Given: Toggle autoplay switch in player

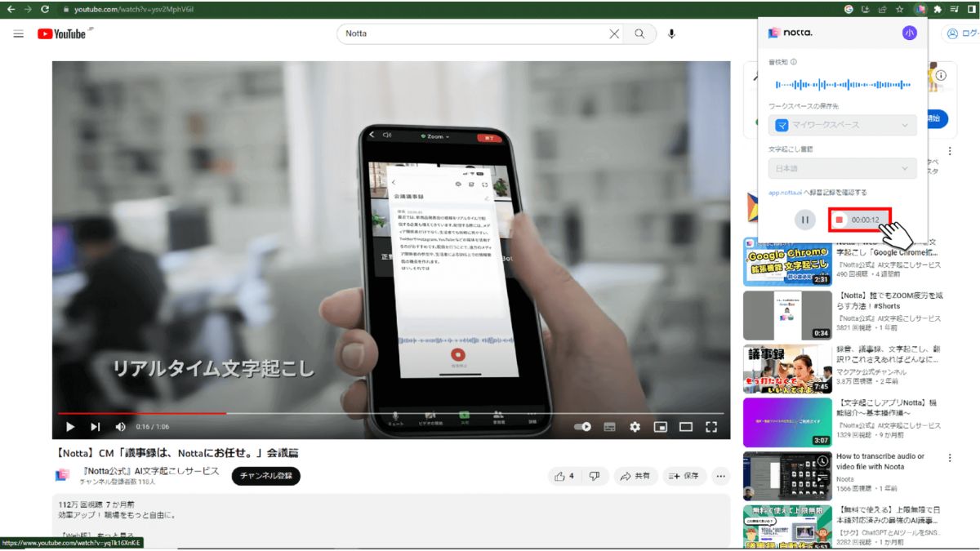Looking at the screenshot, I should pos(583,426).
